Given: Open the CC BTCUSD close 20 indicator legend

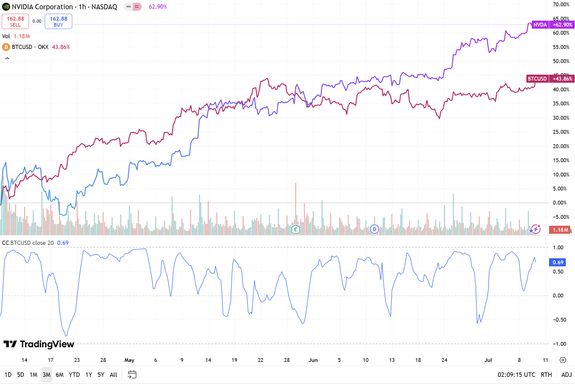Looking at the screenshot, I should click(x=28, y=243).
